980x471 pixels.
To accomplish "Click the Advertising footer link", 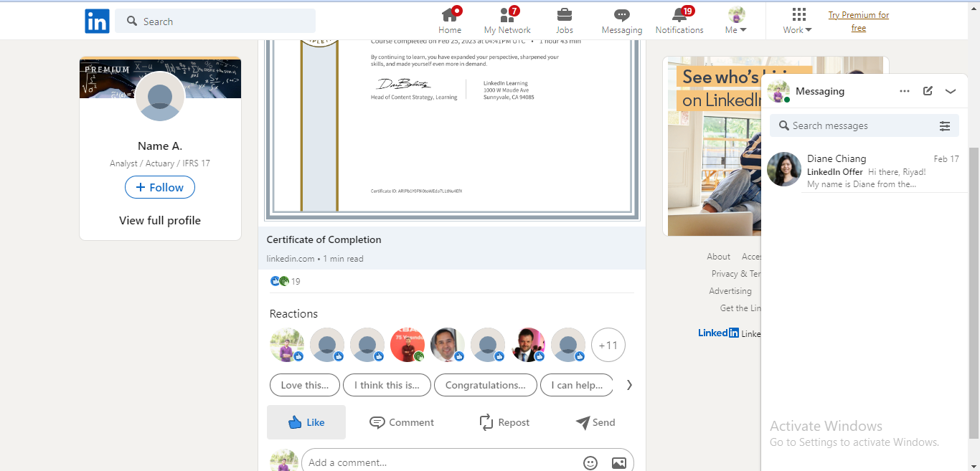I will [730, 291].
